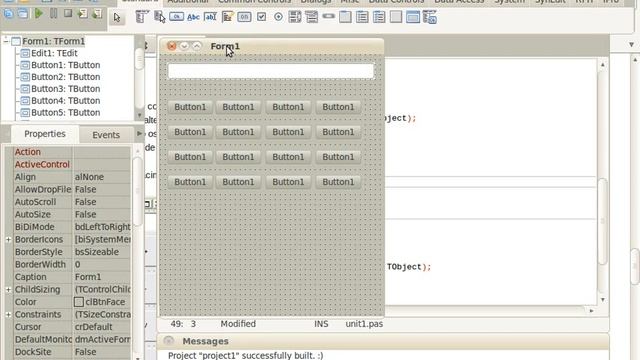The height and width of the screenshot is (360, 640).
Task: Pick the TScrollBar component icon
Action: point(329,17)
